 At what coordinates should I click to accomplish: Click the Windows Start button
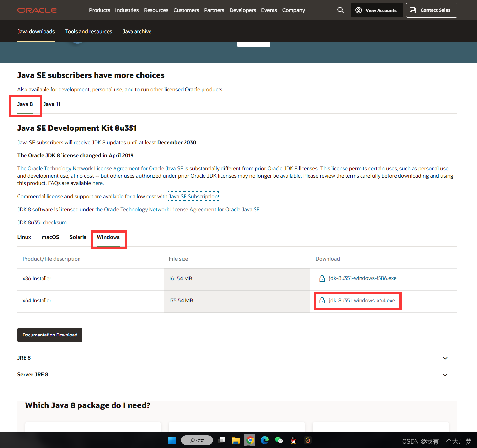pos(172,440)
